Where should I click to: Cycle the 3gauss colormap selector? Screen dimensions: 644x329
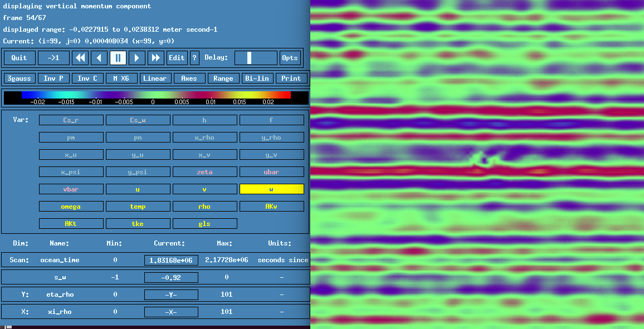coord(19,78)
